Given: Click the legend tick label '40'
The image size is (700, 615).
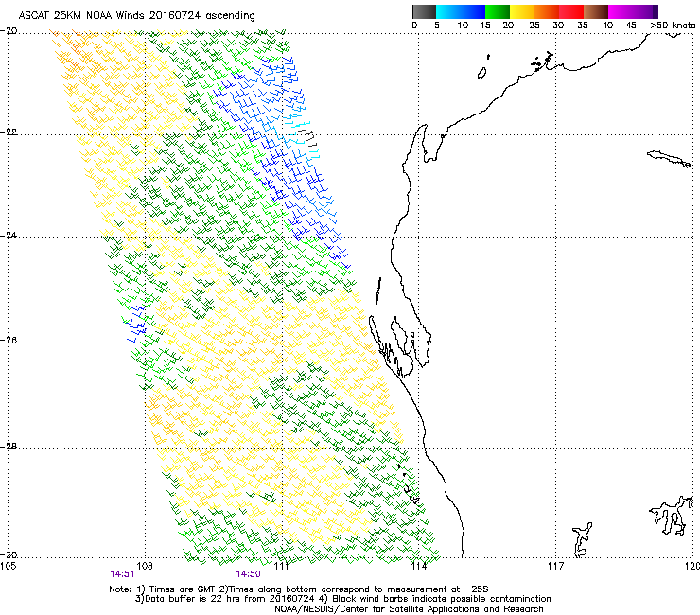Looking at the screenshot, I should point(607,26).
